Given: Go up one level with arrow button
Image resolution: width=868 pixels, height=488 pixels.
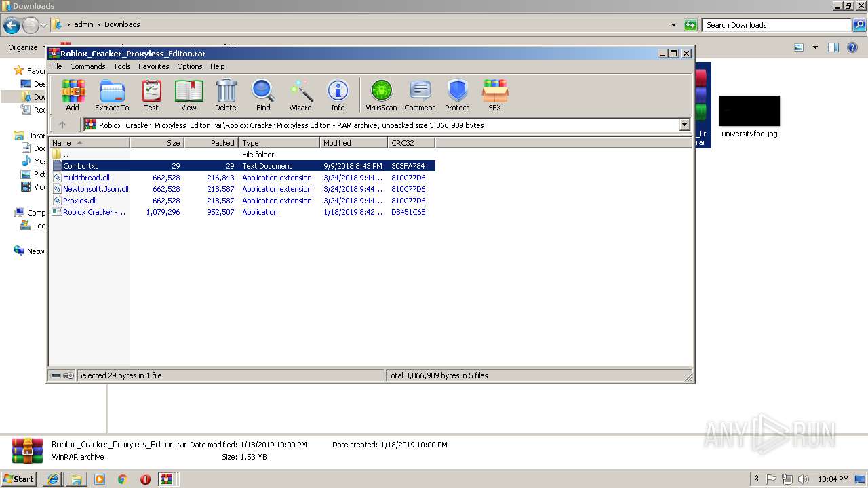Looking at the screenshot, I should [62, 125].
